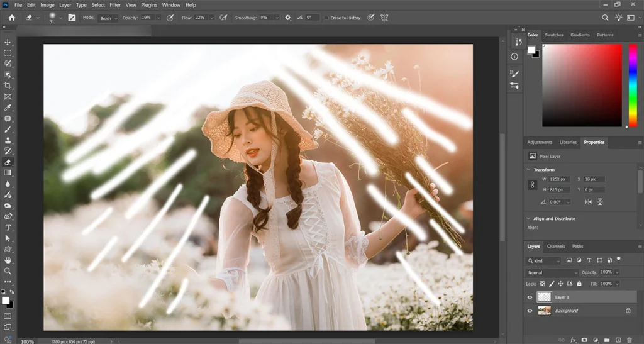This screenshot has height=344, width=644.
Task: Toggle visibility of the Background layer
Action: [x=530, y=311]
